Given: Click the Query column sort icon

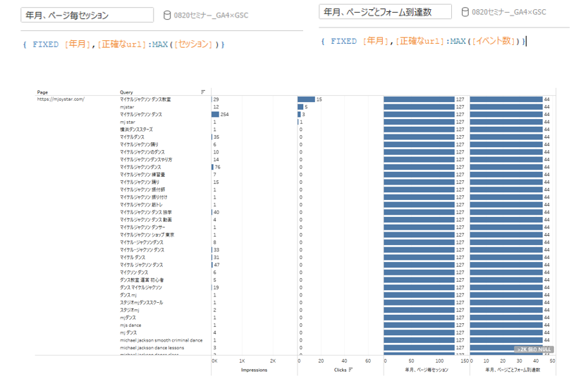Looking at the screenshot, I should 203,92.
